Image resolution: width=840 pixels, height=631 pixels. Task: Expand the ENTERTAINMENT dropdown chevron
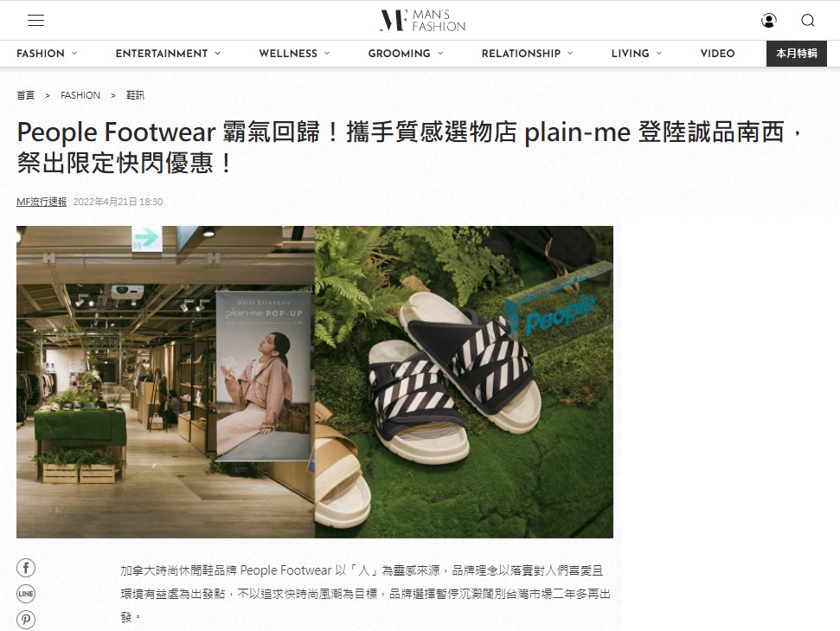point(217,53)
